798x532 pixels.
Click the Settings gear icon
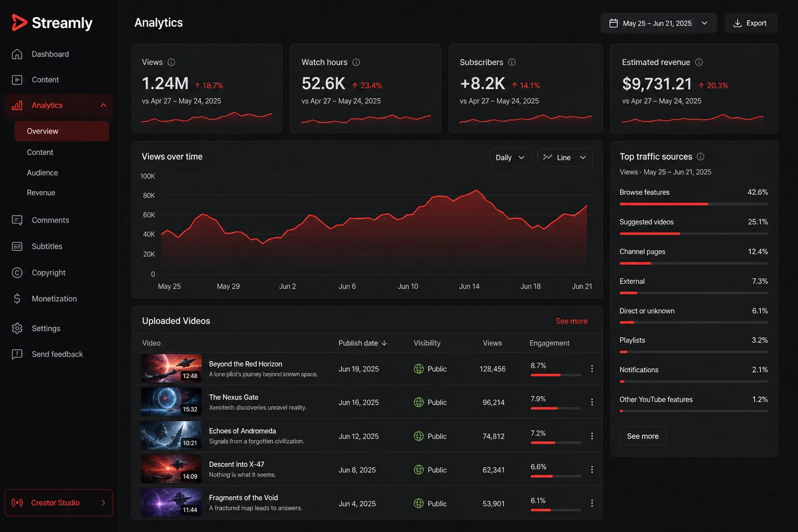17,328
